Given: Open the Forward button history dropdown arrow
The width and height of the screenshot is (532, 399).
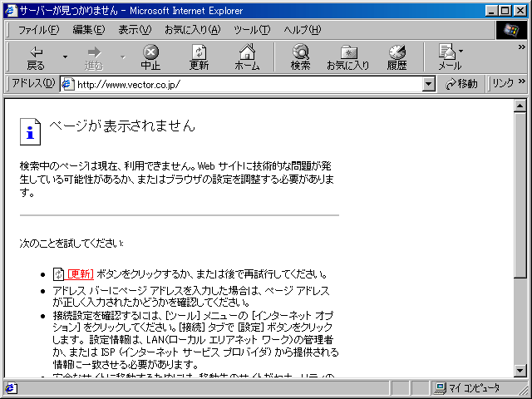Looking at the screenshot, I should (123, 57).
